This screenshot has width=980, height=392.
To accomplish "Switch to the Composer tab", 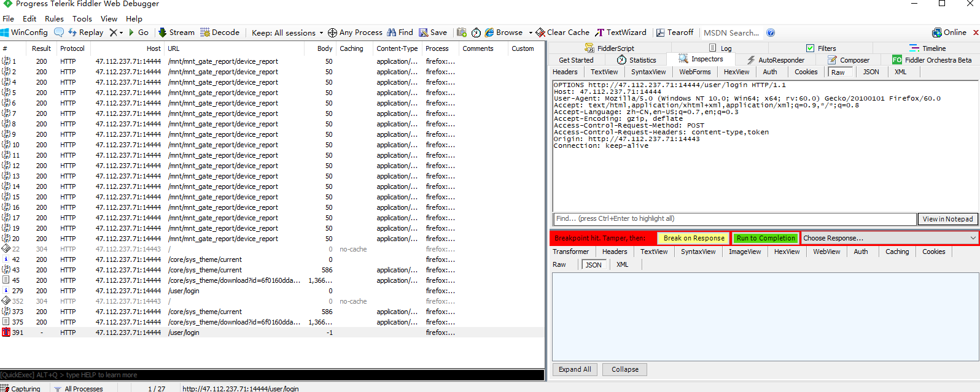I will [x=849, y=60].
